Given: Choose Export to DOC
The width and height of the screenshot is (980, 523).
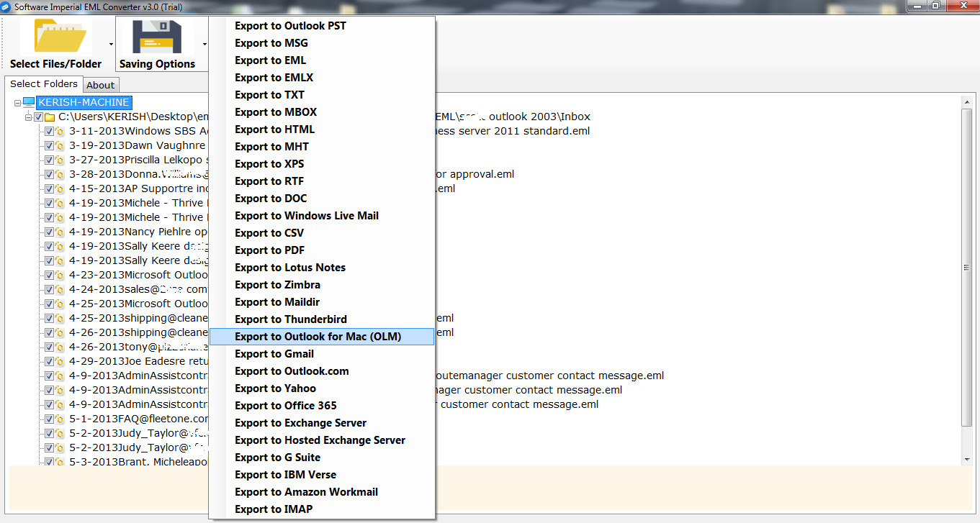Looking at the screenshot, I should 322,199.
